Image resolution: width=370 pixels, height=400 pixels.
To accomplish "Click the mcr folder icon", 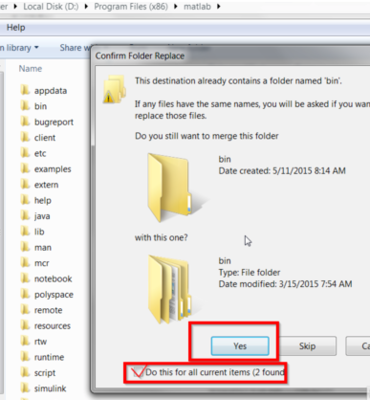I will pyautogui.click(x=25, y=263).
